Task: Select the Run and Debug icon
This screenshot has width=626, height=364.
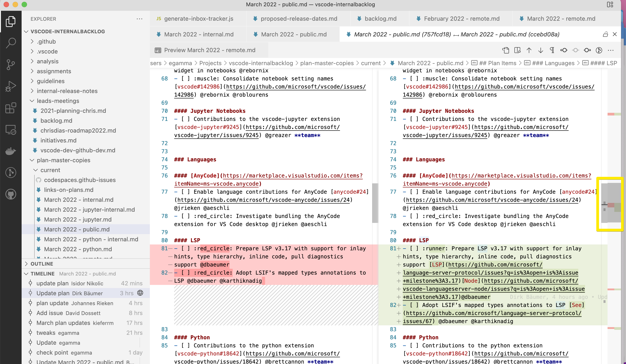Action: (x=10, y=86)
